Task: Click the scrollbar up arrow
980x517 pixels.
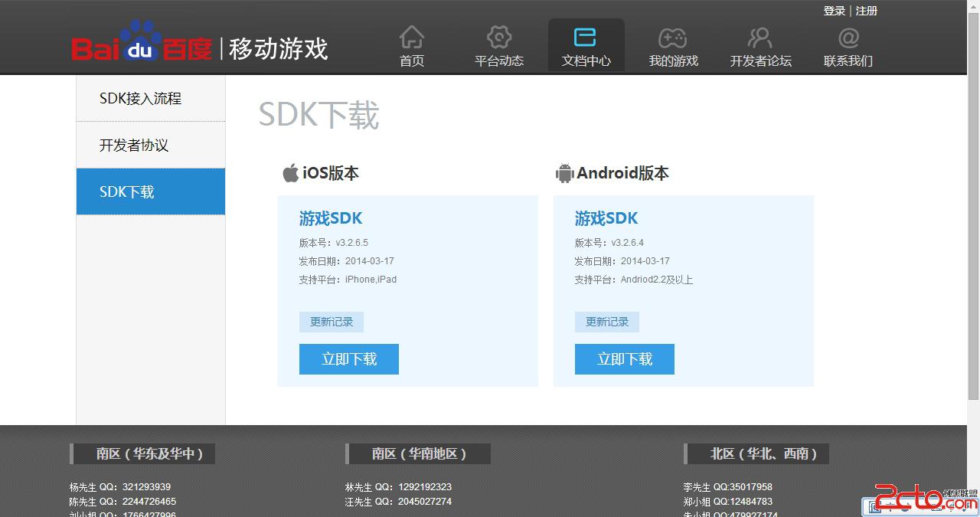Action: point(974,6)
